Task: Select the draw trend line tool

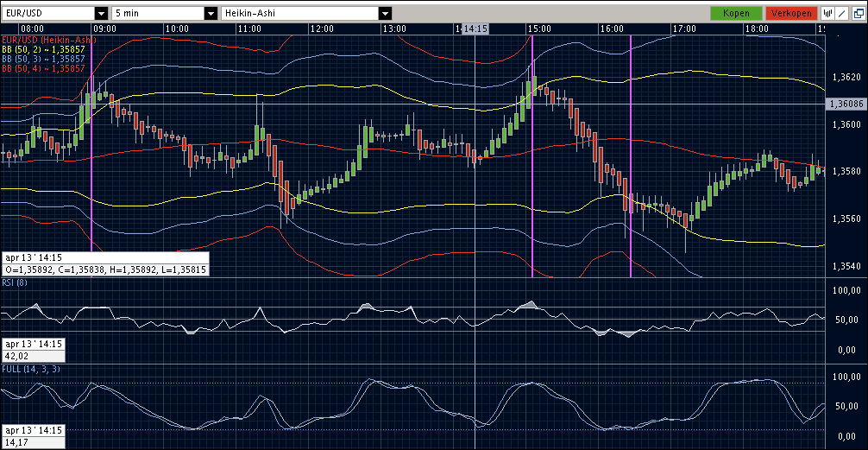Action: tap(842, 13)
